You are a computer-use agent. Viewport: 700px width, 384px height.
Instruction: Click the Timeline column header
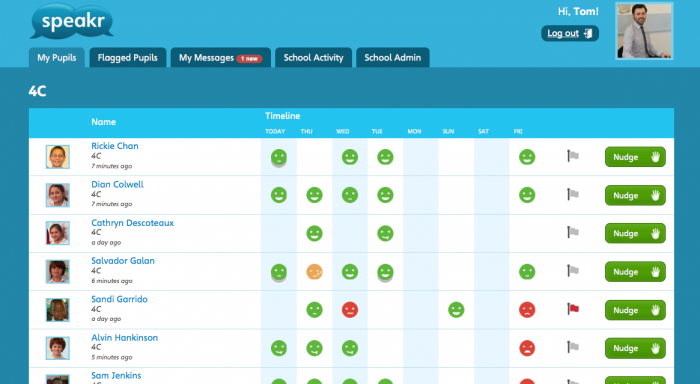[283, 116]
